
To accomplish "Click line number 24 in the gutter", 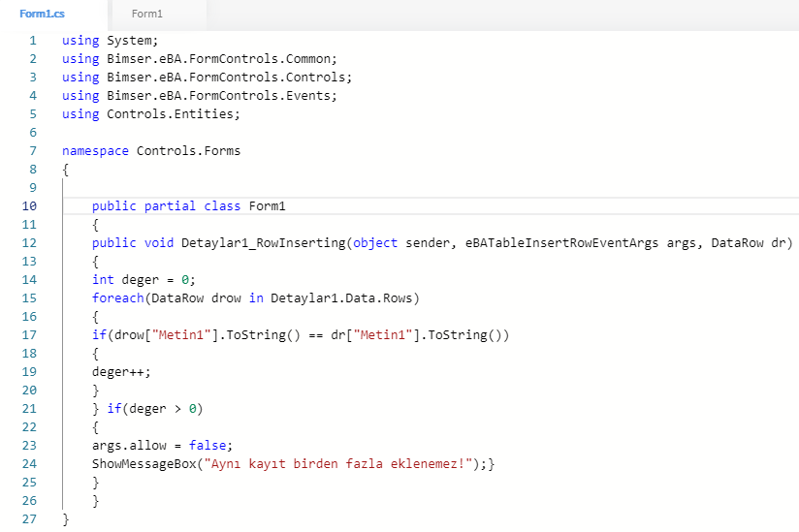I will pyautogui.click(x=29, y=464).
